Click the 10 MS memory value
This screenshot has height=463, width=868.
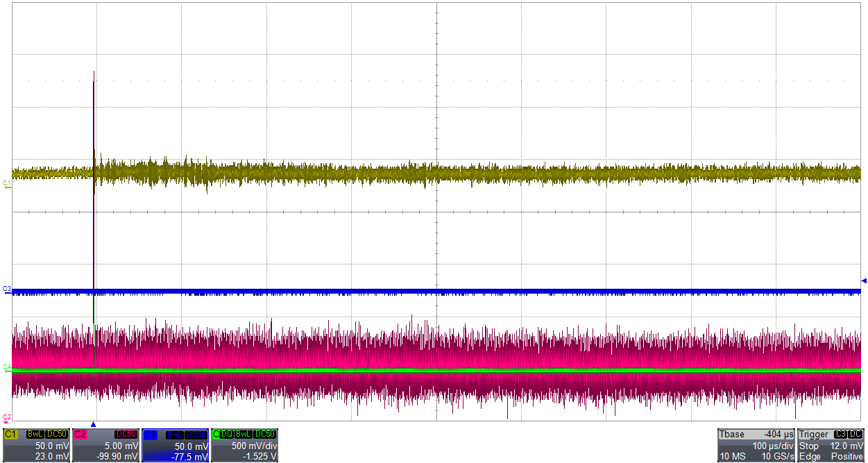(x=732, y=456)
